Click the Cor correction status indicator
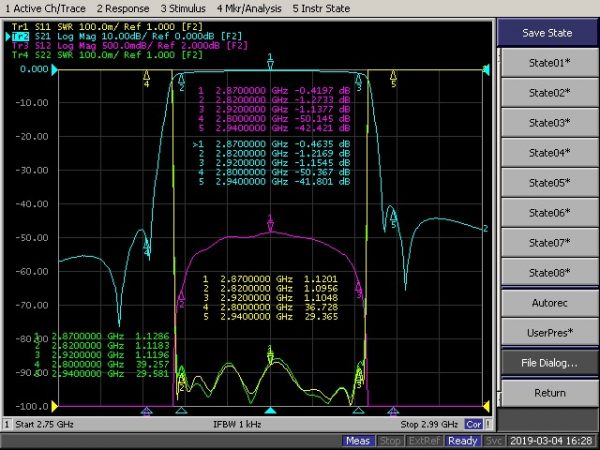 474,424
